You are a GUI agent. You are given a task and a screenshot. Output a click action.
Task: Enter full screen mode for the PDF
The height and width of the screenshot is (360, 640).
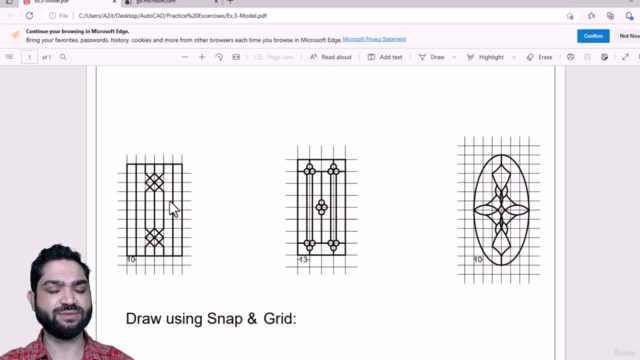(x=625, y=57)
